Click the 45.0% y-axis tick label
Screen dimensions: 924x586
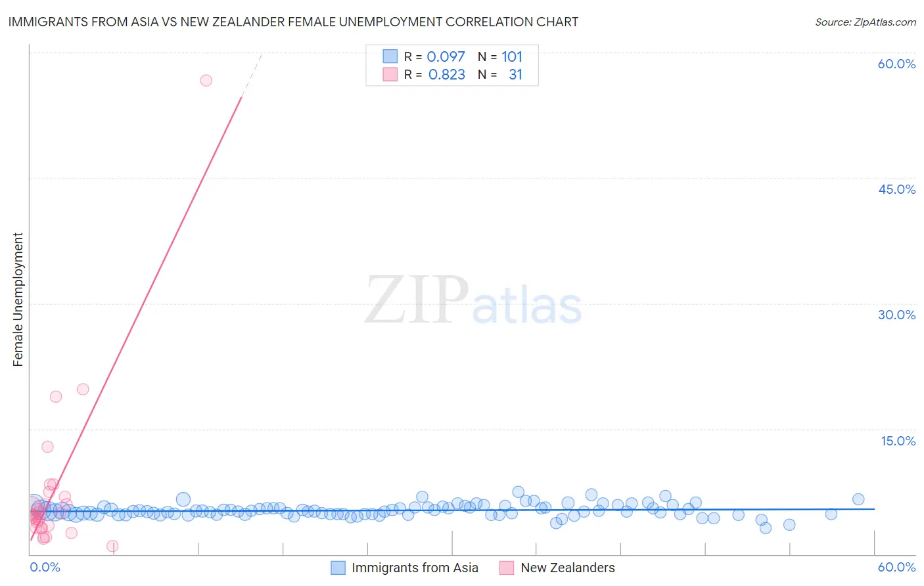click(896, 189)
